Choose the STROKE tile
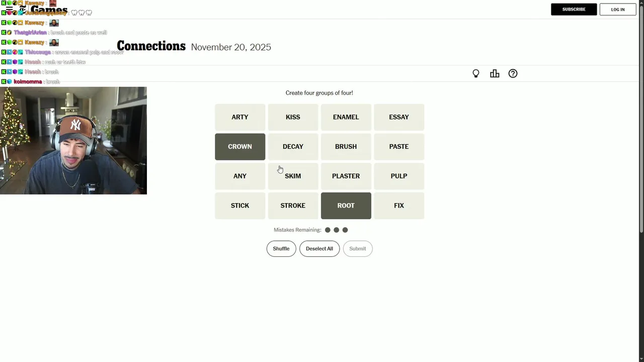 pyautogui.click(x=293, y=206)
